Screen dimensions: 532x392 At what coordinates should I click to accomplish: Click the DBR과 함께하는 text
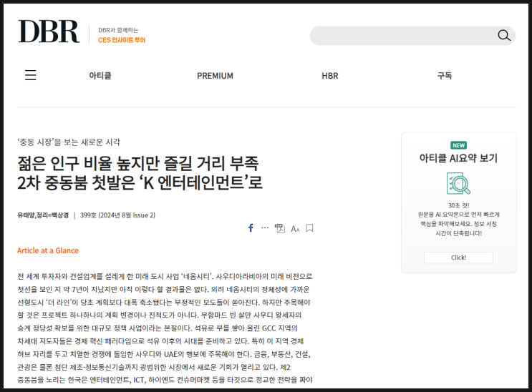(x=118, y=30)
